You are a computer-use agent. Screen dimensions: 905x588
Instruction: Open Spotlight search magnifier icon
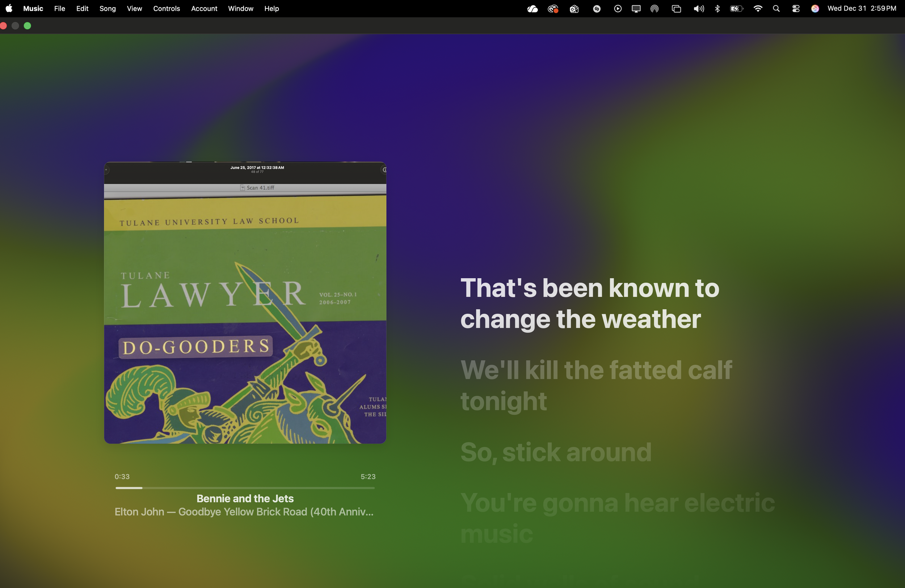click(x=776, y=9)
